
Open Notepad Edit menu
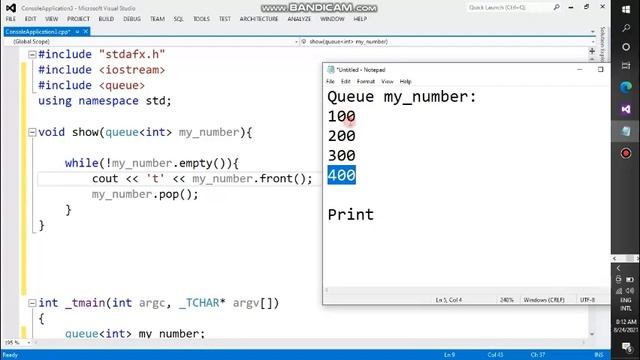(x=346, y=82)
